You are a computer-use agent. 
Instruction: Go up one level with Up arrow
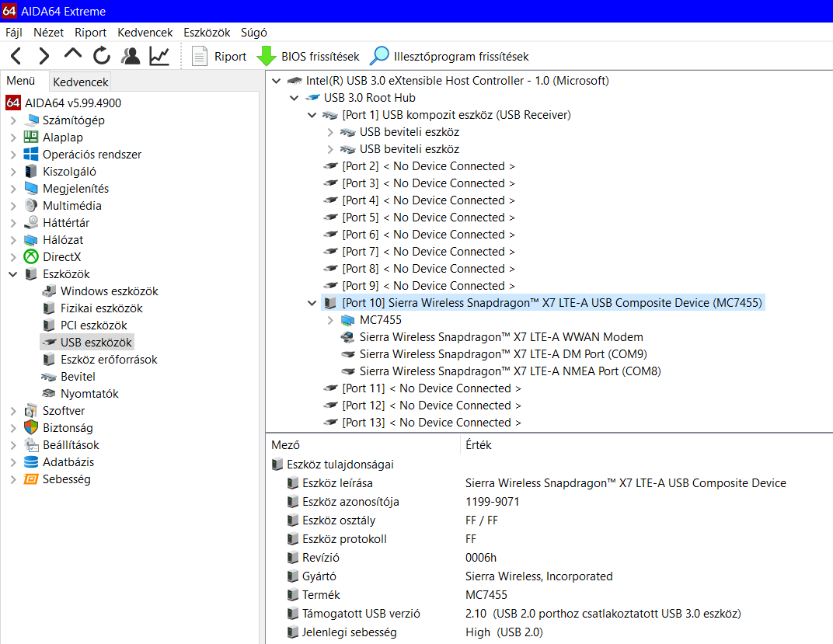click(x=73, y=54)
